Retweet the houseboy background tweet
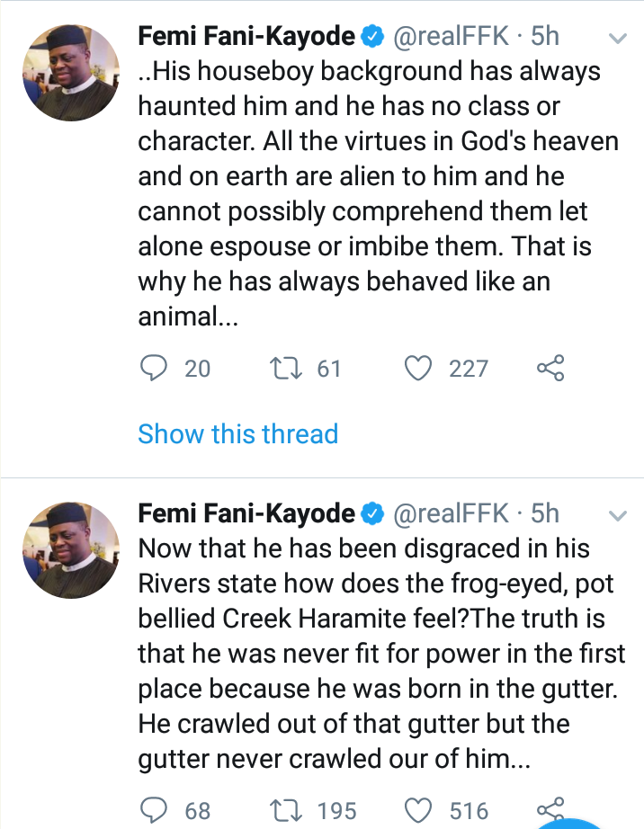The width and height of the screenshot is (644, 829). click(x=286, y=368)
